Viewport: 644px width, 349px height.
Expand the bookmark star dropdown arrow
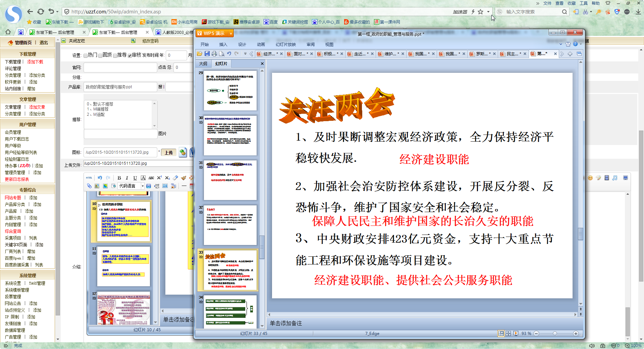click(488, 12)
